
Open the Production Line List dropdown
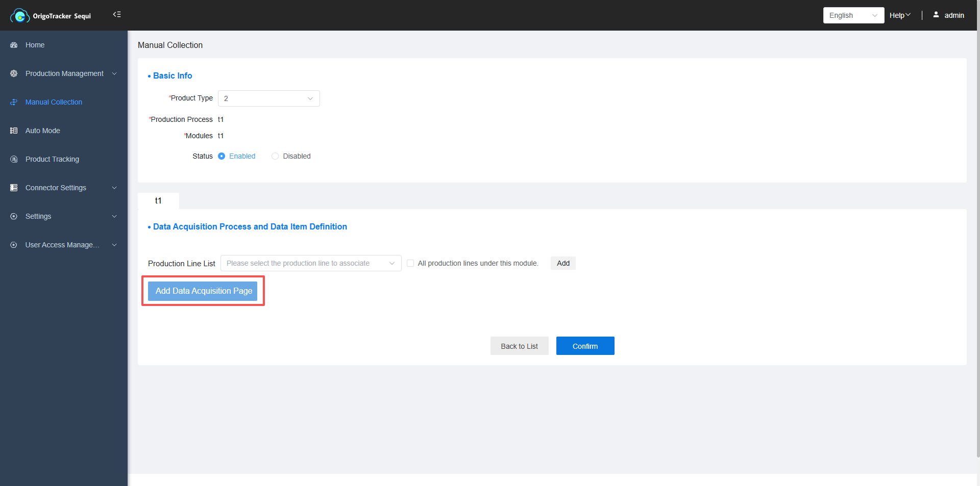point(310,263)
